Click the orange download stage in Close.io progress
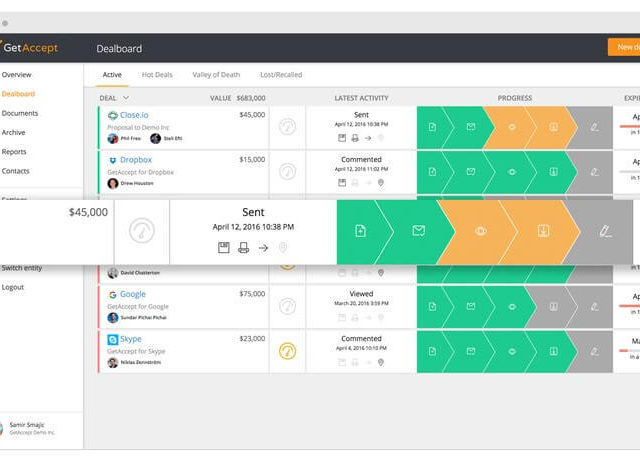 point(553,127)
